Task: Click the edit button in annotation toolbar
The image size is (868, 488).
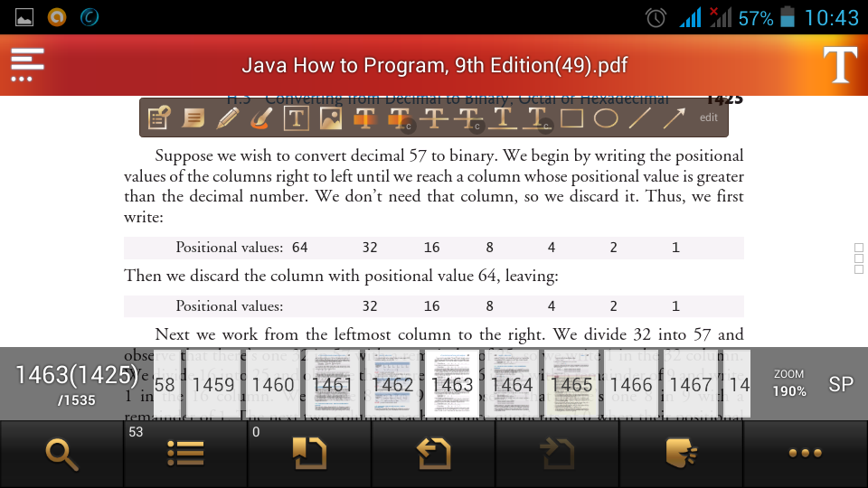Action: 709,117
